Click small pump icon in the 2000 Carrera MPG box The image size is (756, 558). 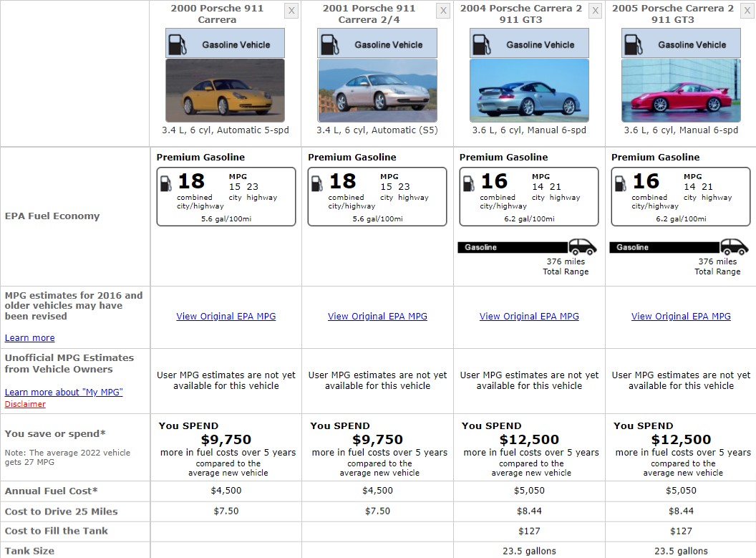tap(165, 184)
